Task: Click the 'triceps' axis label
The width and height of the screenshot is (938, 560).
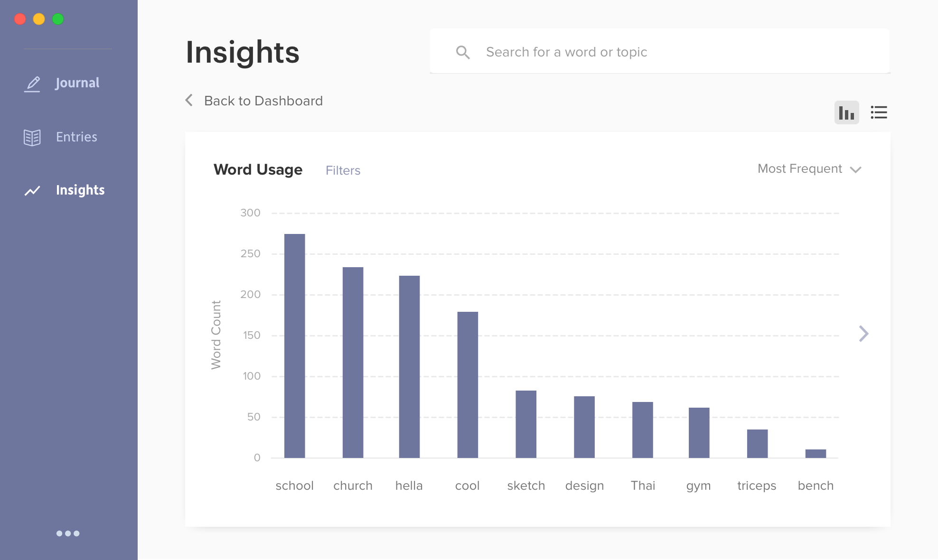Action: (757, 486)
